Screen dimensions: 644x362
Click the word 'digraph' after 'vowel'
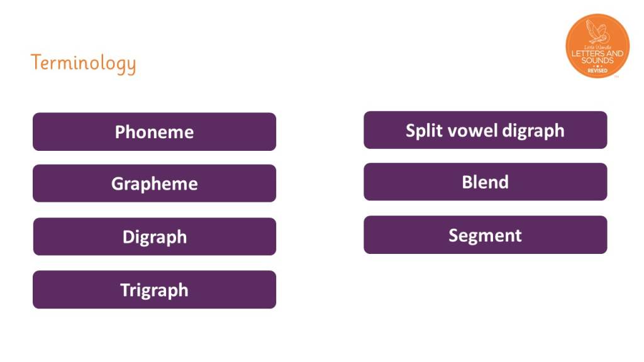click(533, 132)
